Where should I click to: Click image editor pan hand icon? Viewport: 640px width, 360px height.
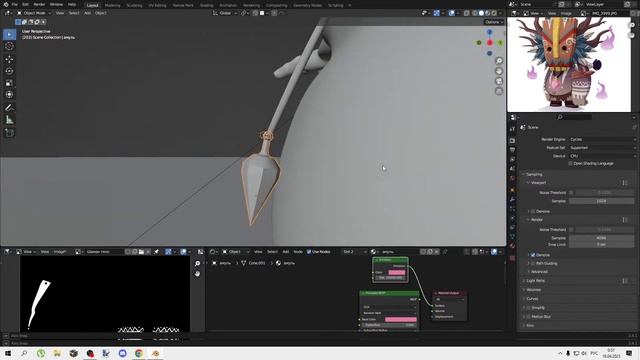point(198,273)
